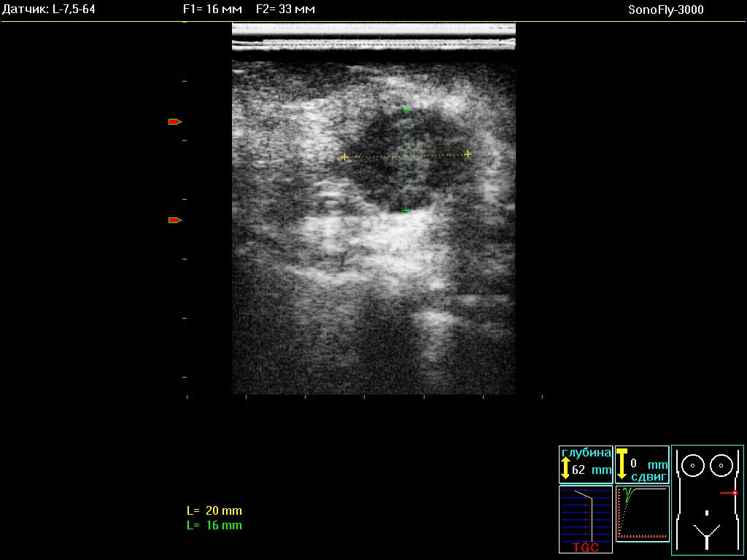Click the right breast circle on body map

(x=721, y=464)
